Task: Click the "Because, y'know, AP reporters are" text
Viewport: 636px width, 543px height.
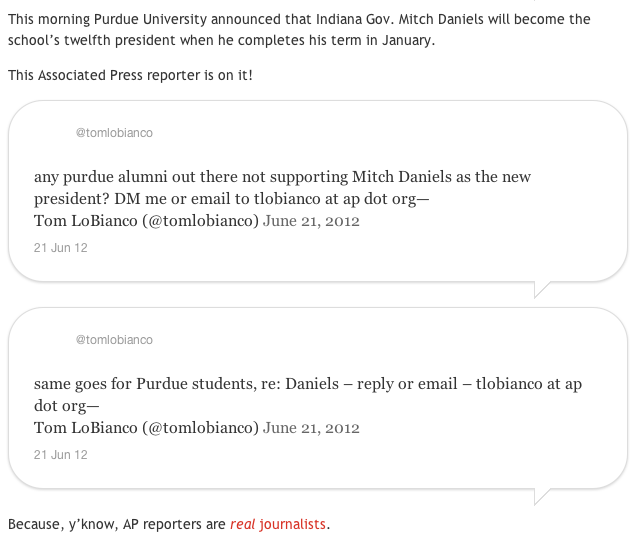Action: 117,524
